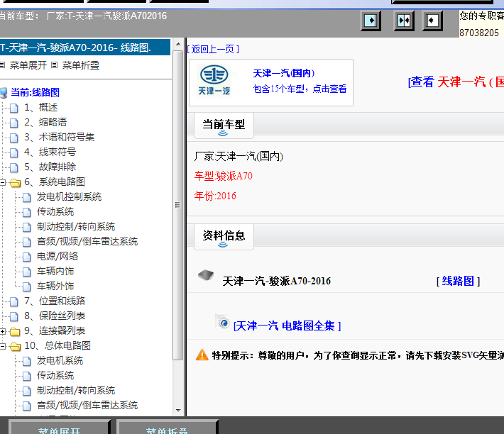Open 7、位置和线路 tree entry

point(55,301)
